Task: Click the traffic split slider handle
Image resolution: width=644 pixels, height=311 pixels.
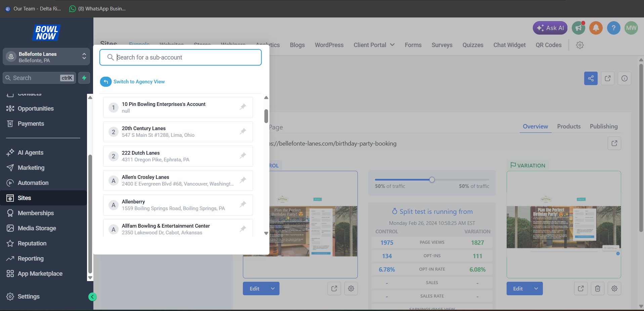Action: coord(432,180)
